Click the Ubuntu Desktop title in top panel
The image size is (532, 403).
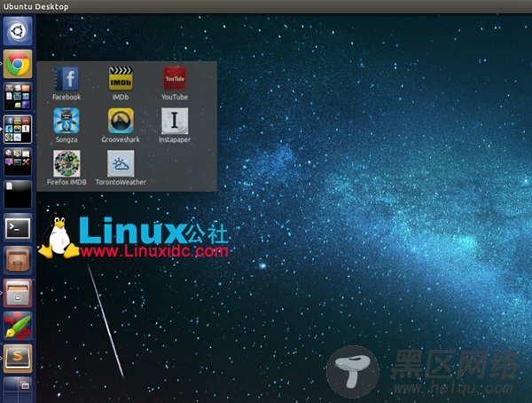[35, 6]
